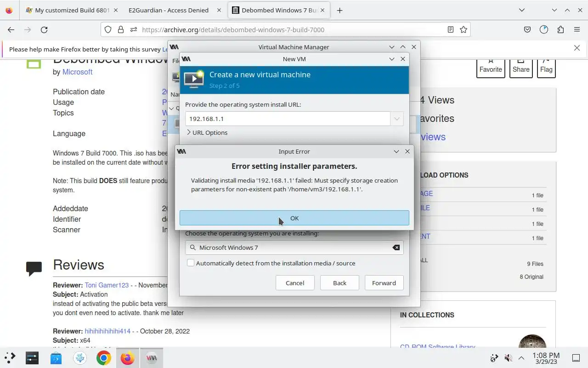Click Back in the New VM wizard
The width and height of the screenshot is (588, 368).
(339, 283)
